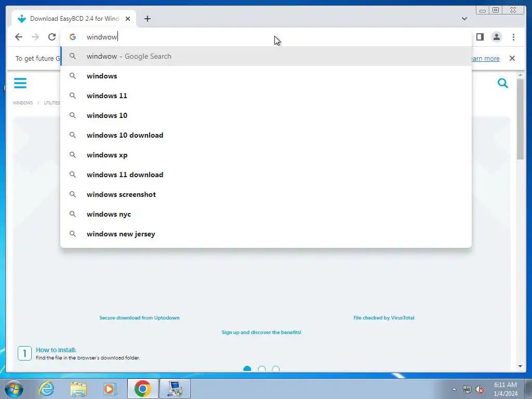The width and height of the screenshot is (532, 399).
Task: Click the Chrome taskbar icon
Action: (x=142, y=389)
